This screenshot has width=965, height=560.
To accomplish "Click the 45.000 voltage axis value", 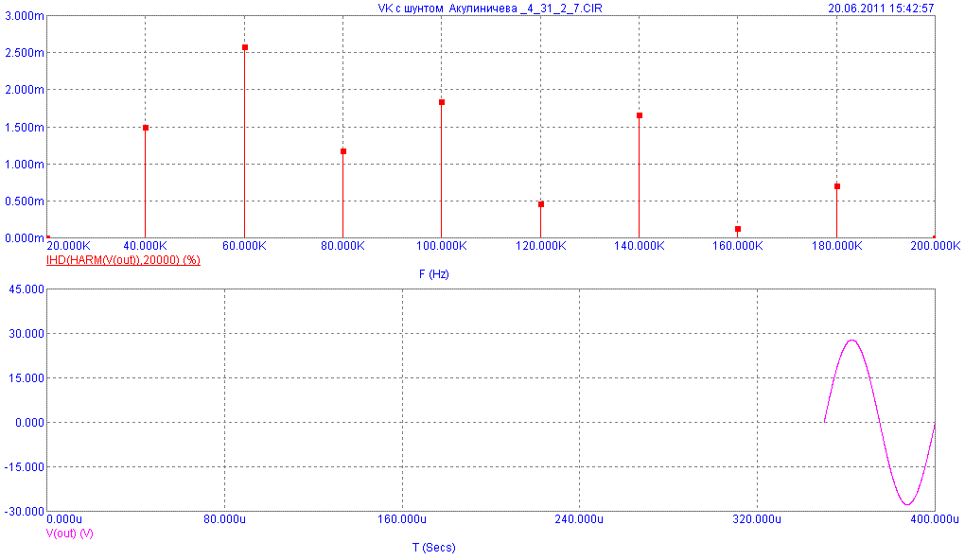I will point(26,289).
